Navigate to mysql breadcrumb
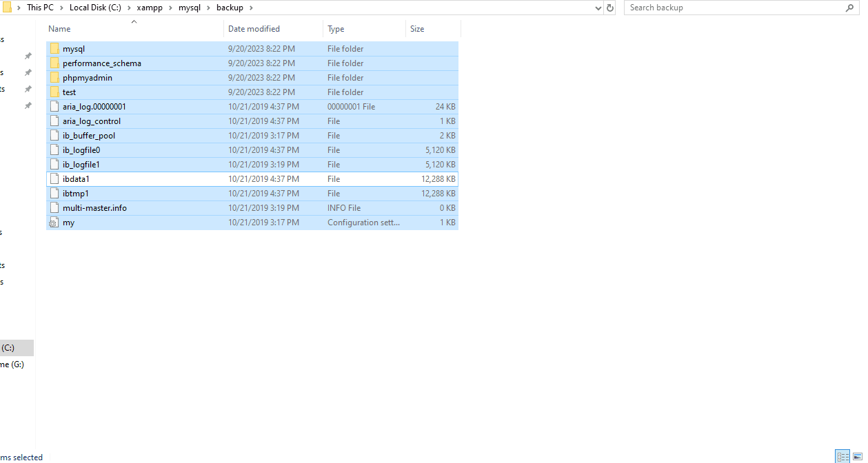868x463 pixels. [189, 8]
